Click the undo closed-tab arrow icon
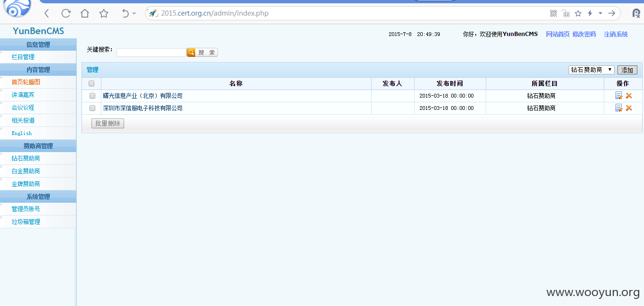This screenshot has height=306, width=644. pos(125,13)
